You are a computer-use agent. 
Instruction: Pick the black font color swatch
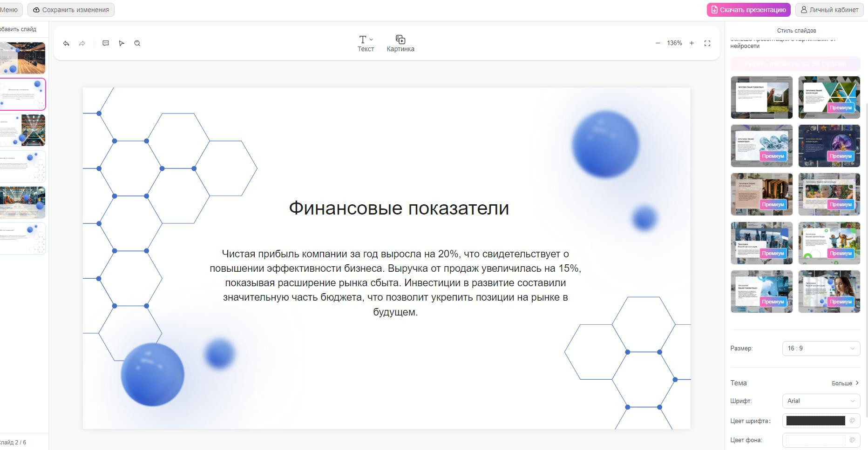[815, 421]
